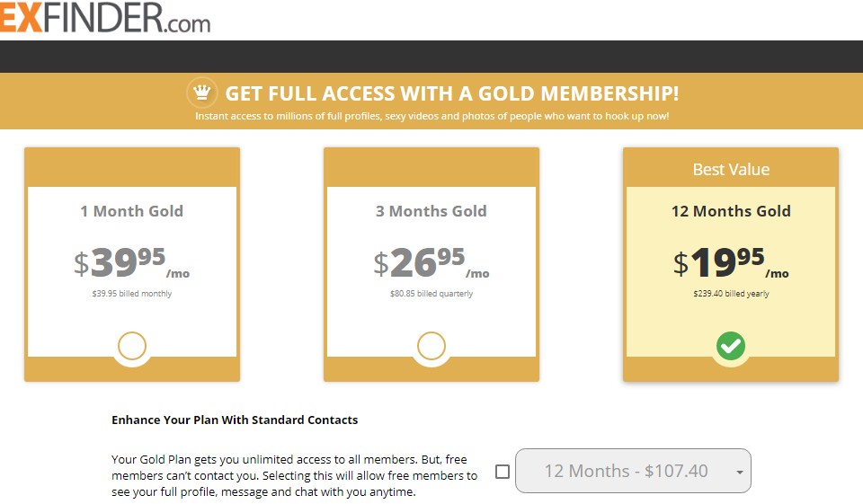The height and width of the screenshot is (504, 863).
Task: Click the crown icon in the gold banner
Action: coord(203,93)
